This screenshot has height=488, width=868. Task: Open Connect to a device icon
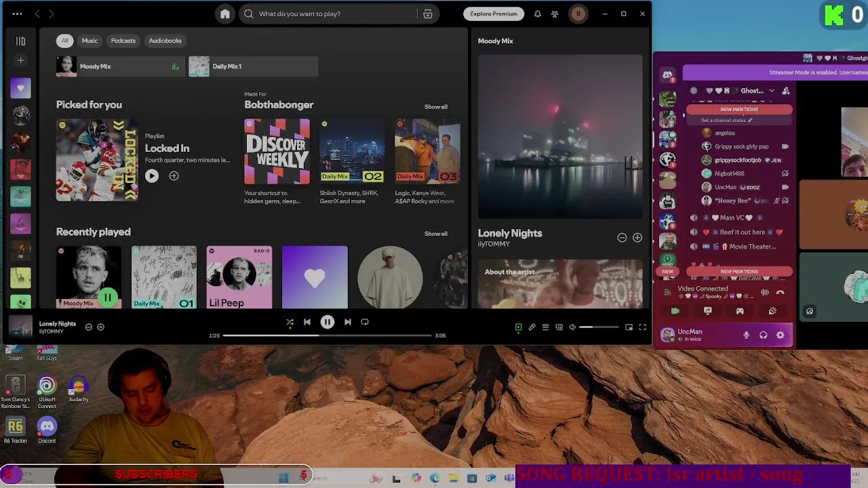pos(559,327)
